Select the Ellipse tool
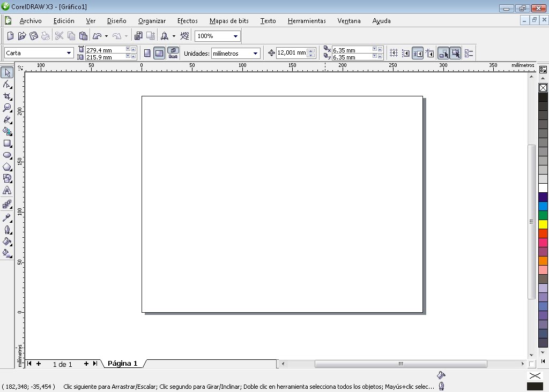 pyautogui.click(x=7, y=155)
